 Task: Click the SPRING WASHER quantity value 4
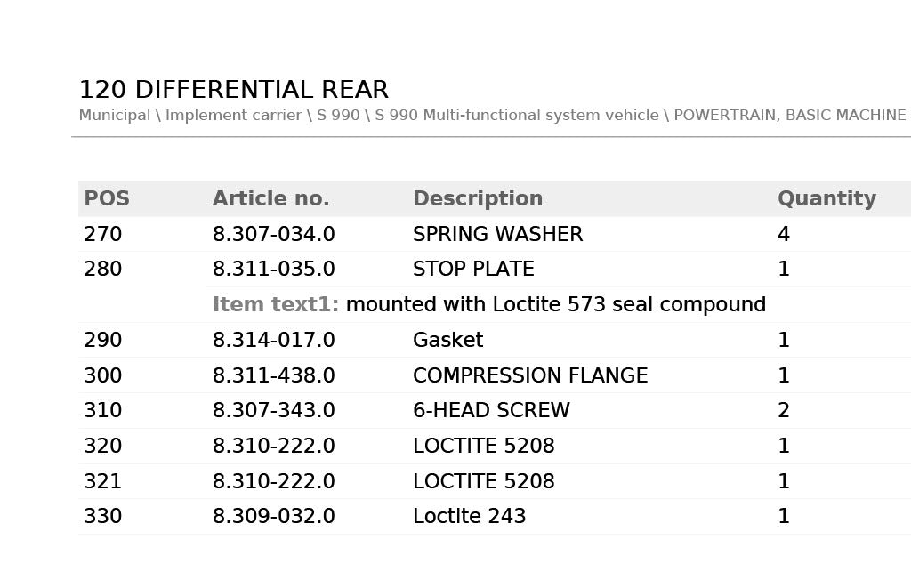click(784, 235)
